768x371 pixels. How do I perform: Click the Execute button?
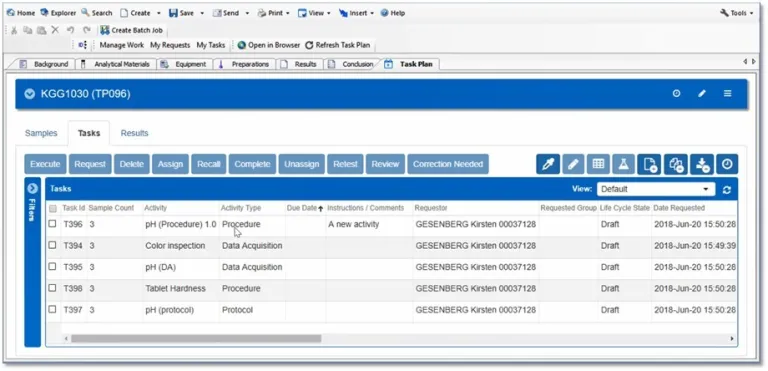45,164
